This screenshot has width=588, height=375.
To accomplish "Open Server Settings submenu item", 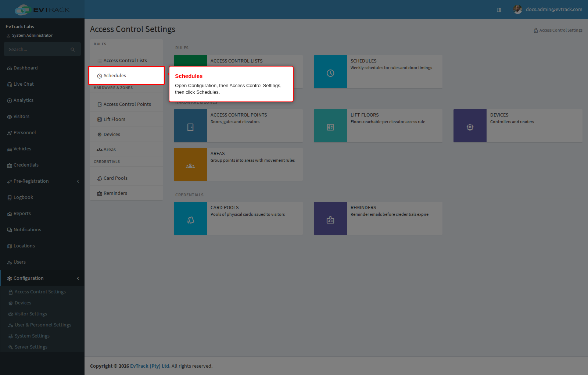I will pos(42,347).
